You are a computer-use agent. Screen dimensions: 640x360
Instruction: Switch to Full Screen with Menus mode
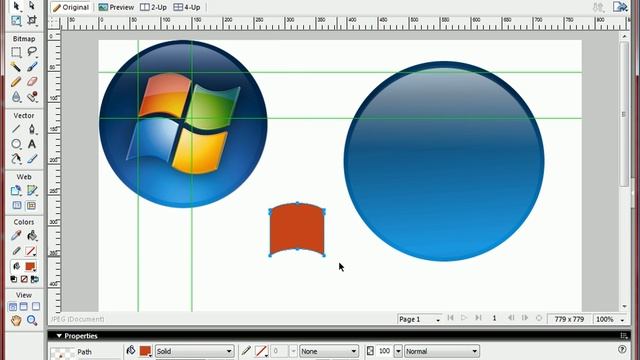[24, 307]
